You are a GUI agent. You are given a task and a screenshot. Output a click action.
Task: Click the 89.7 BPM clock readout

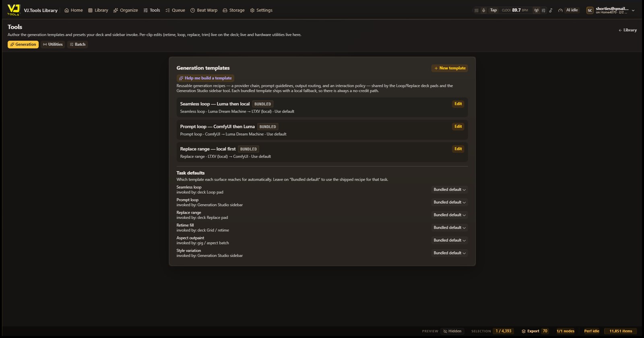pos(515,10)
